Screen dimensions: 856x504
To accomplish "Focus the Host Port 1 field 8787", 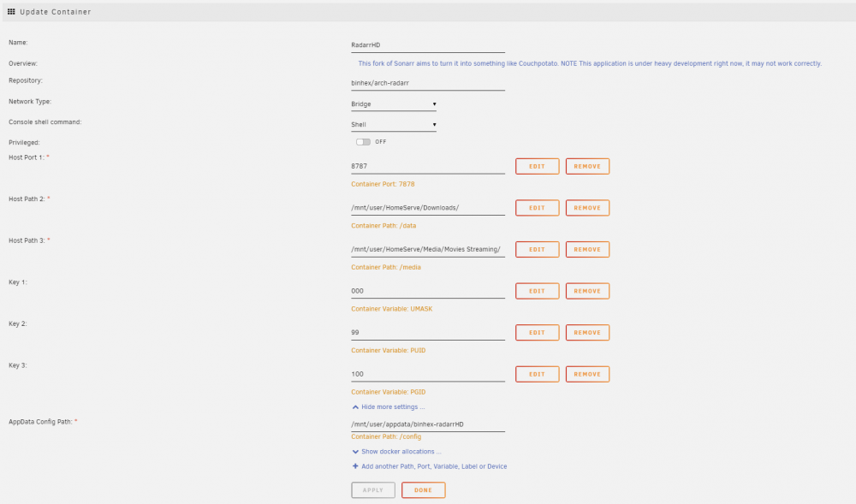I will (x=427, y=166).
